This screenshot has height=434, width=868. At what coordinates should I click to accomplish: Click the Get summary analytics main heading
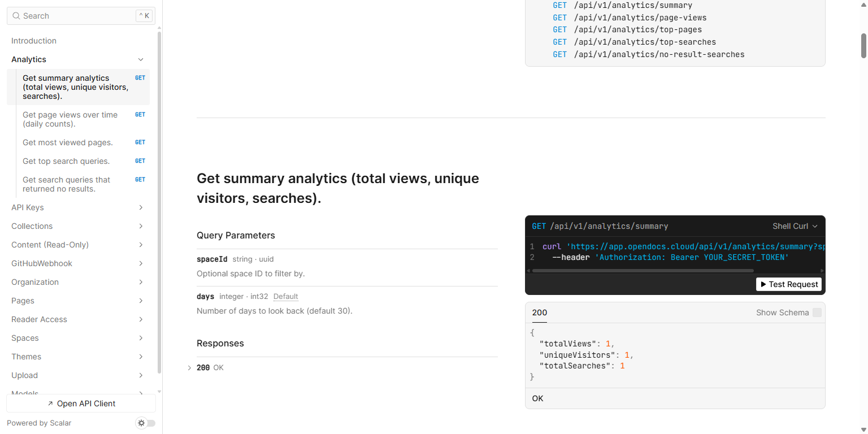point(338,188)
